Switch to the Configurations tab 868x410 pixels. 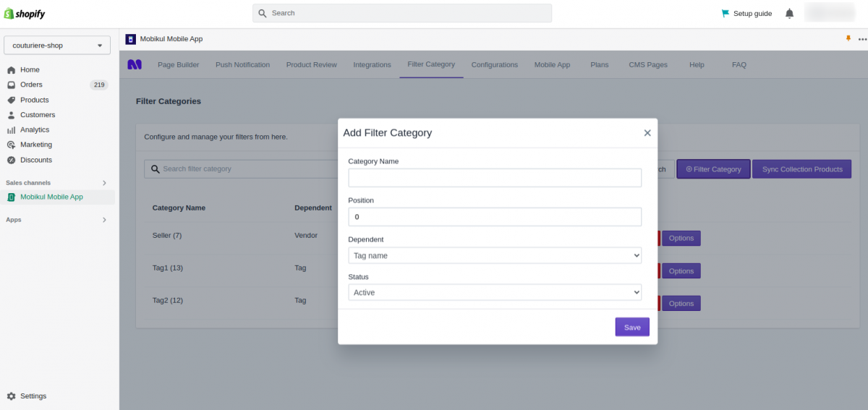click(495, 65)
